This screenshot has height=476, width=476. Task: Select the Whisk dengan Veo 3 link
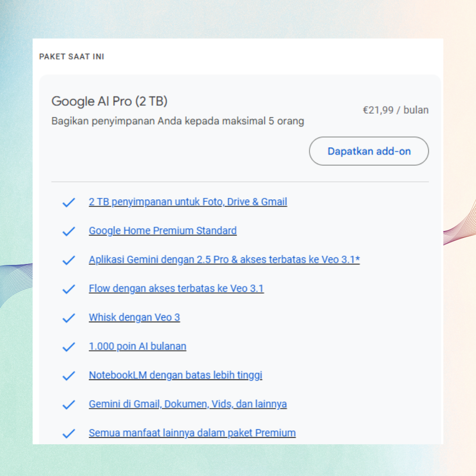[x=134, y=317]
